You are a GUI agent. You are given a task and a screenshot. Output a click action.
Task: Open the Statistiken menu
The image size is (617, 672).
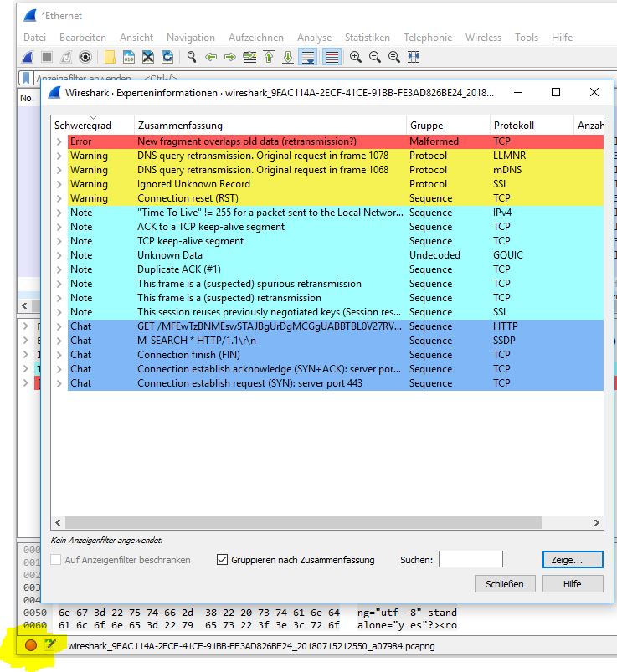(367, 38)
